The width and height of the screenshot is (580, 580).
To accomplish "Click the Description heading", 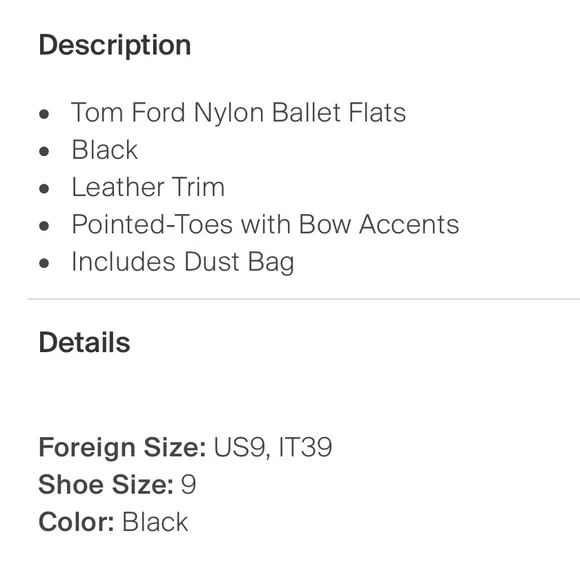I will coord(115,45).
